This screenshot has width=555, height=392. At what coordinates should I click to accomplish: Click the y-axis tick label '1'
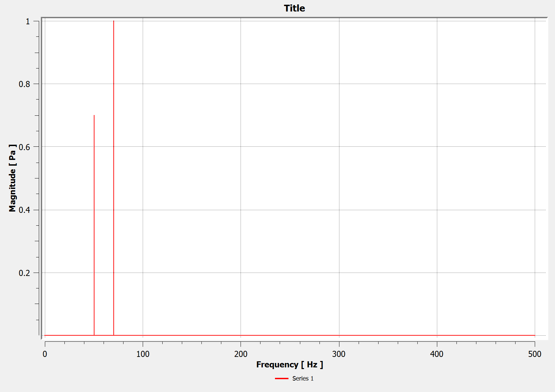pos(28,21)
